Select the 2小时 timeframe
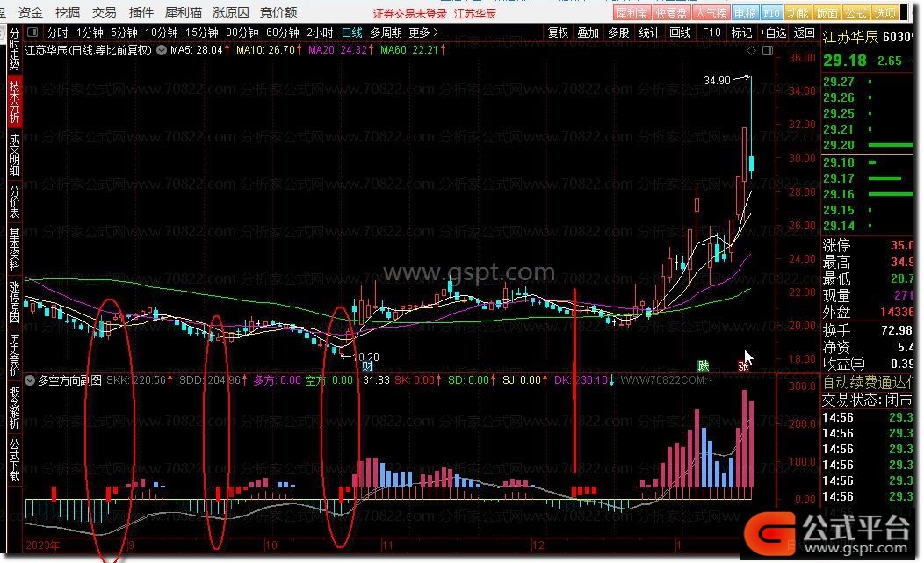Viewport: 924px width, 563px height. tap(320, 32)
